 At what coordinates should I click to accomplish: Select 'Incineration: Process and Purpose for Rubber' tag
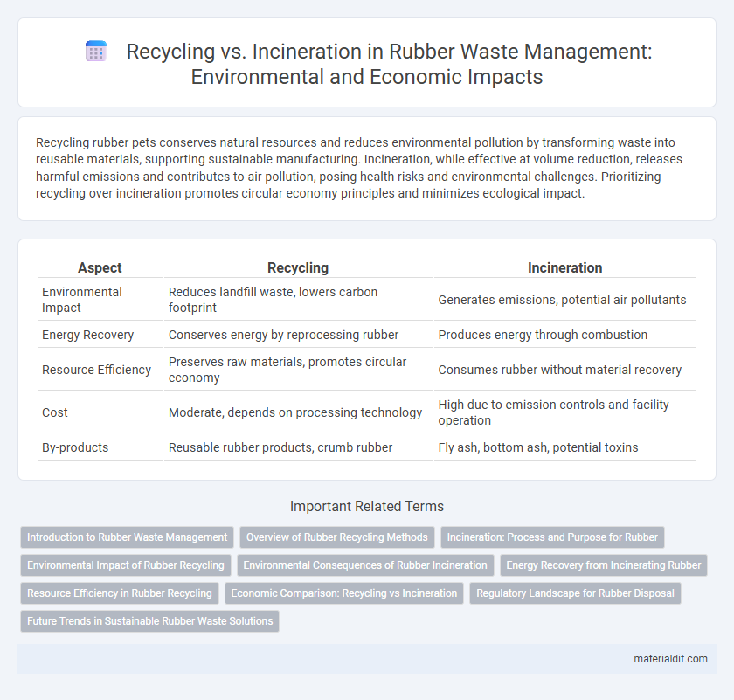(552, 537)
